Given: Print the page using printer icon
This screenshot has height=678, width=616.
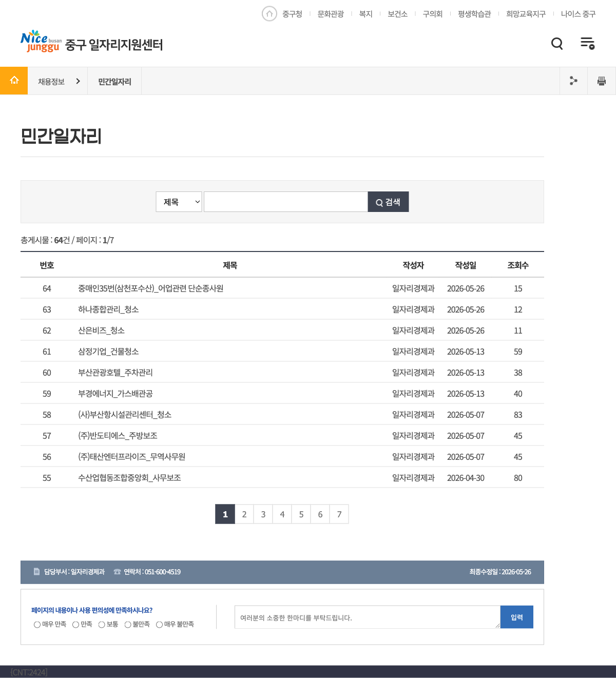Looking at the screenshot, I should click(x=602, y=81).
